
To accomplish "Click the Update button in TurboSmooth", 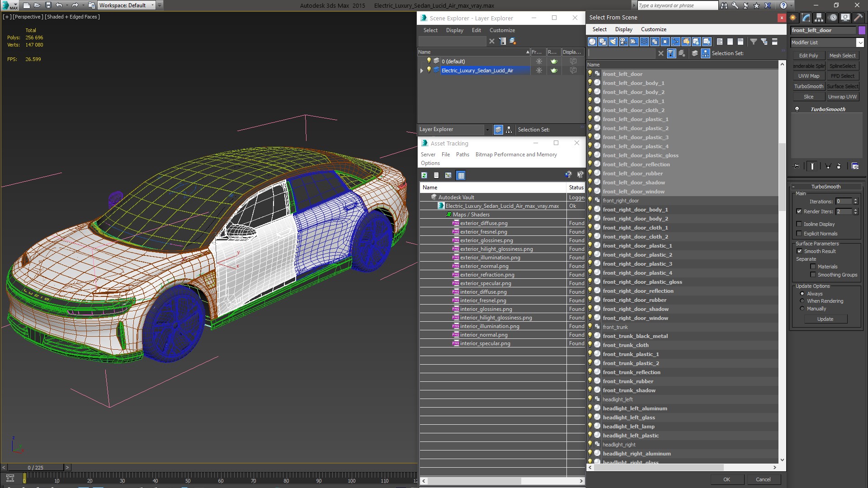I will [826, 319].
